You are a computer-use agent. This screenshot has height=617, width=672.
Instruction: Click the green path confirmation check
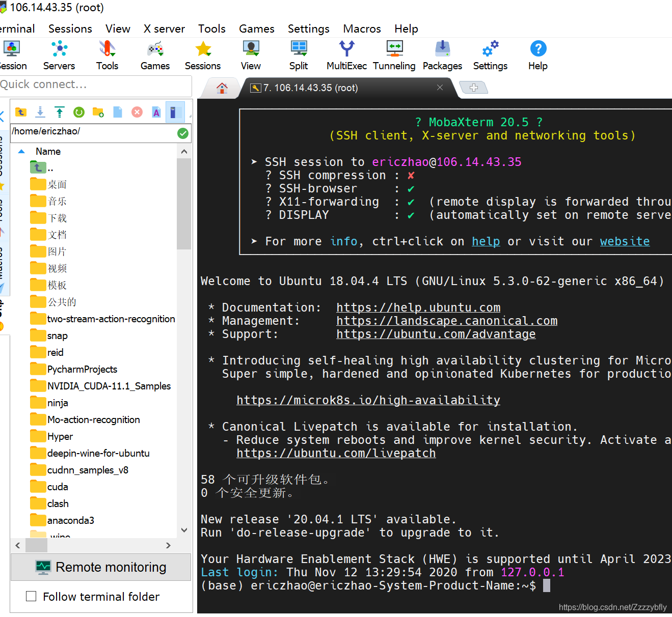point(183,133)
